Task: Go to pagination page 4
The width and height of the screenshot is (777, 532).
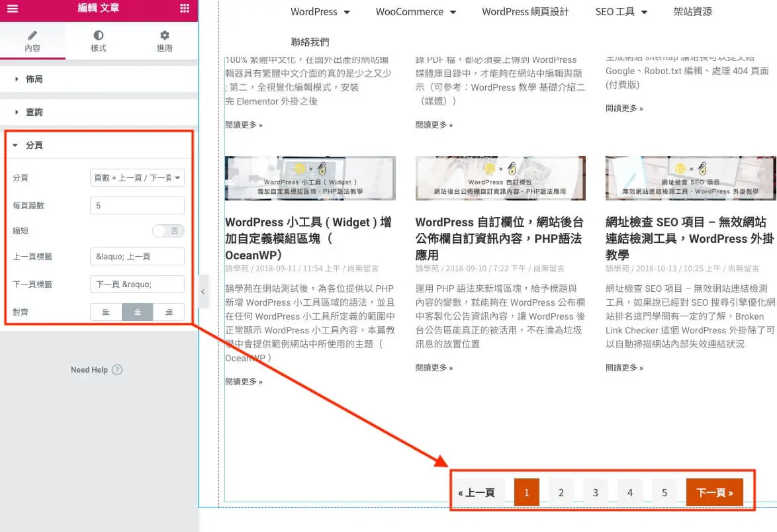Action: click(x=630, y=492)
